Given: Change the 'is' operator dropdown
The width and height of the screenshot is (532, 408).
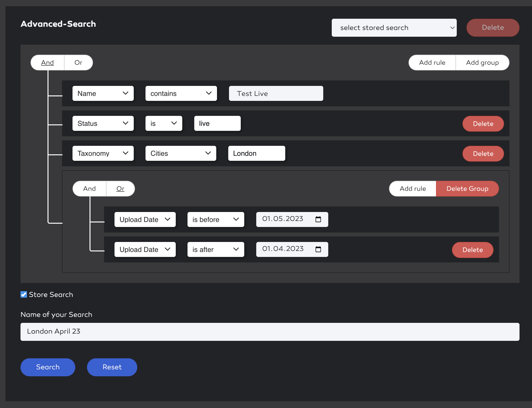Looking at the screenshot, I should click(x=164, y=123).
